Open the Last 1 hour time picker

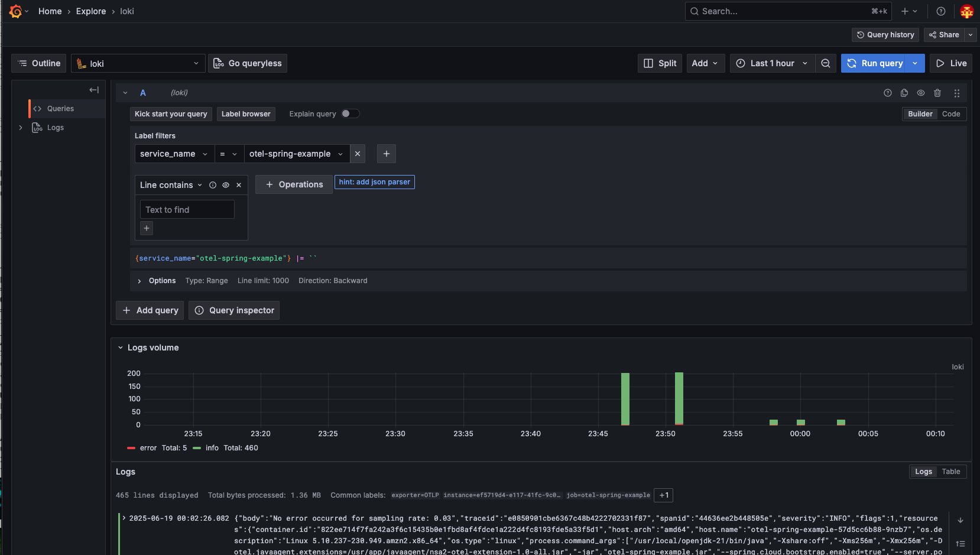pyautogui.click(x=772, y=63)
